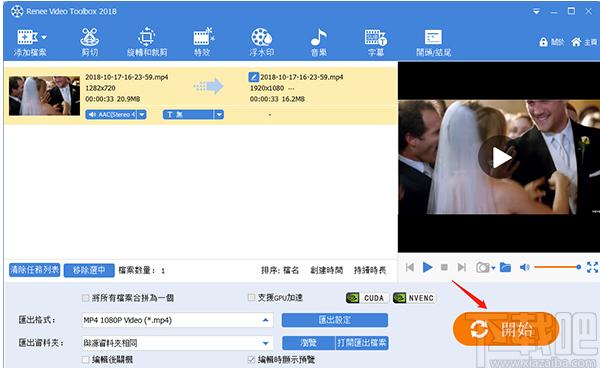The width and height of the screenshot is (600, 368).
Task: Open the snapshot folder icon
Action: pyautogui.click(x=505, y=267)
